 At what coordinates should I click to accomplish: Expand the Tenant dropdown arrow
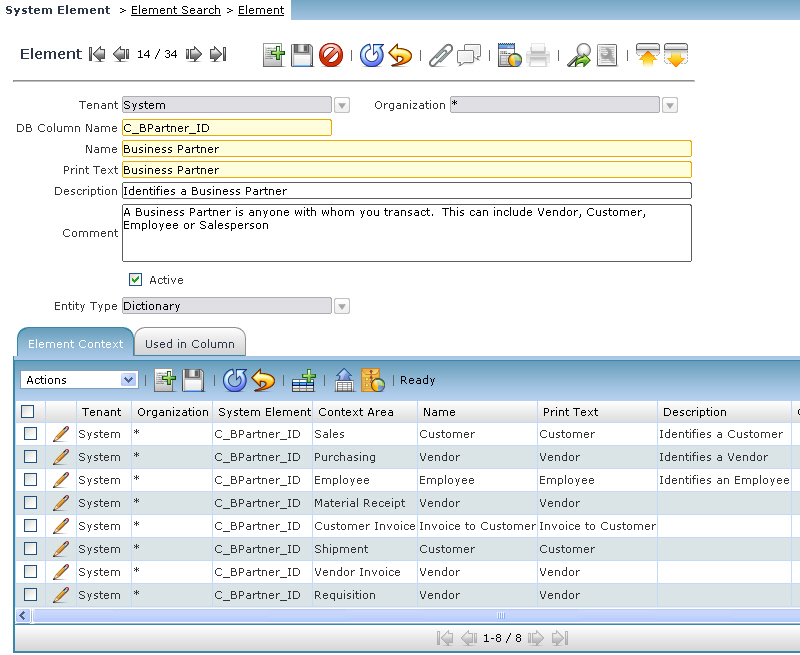tap(342, 105)
